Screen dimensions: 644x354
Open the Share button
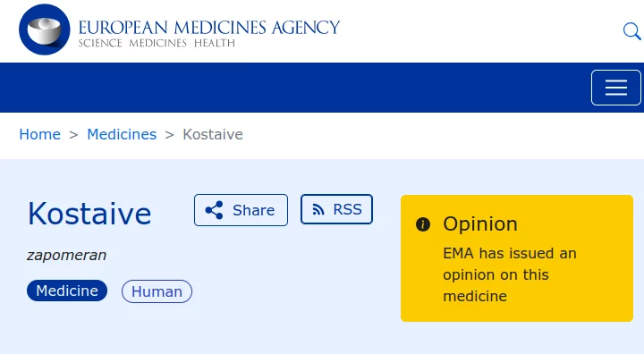coord(241,210)
